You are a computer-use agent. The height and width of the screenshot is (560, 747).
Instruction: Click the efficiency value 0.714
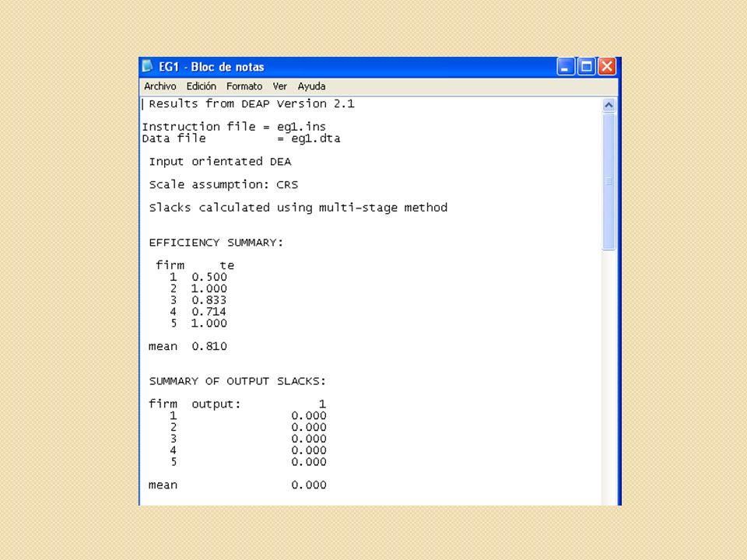(209, 312)
